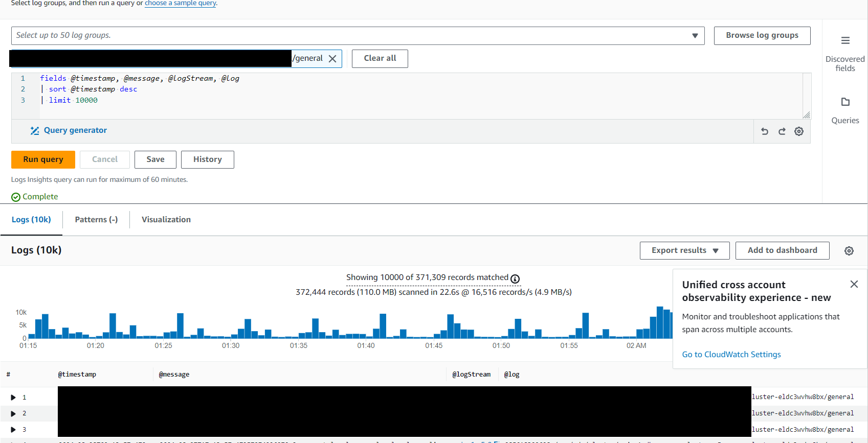The image size is (868, 443).
Task: Expand log row 1
Action: (13, 398)
